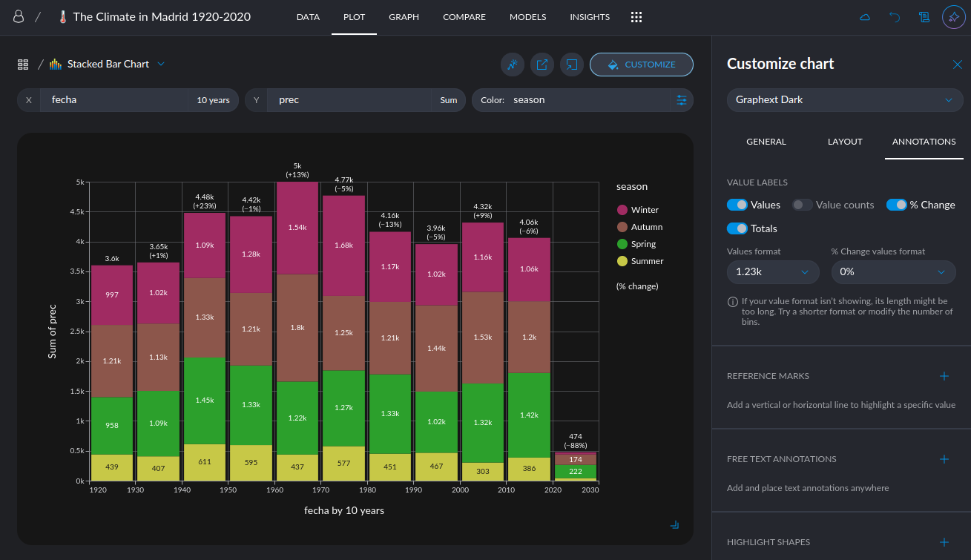Switch to the LAYOUT customize tab
Image resolution: width=971 pixels, height=560 pixels.
tap(845, 142)
